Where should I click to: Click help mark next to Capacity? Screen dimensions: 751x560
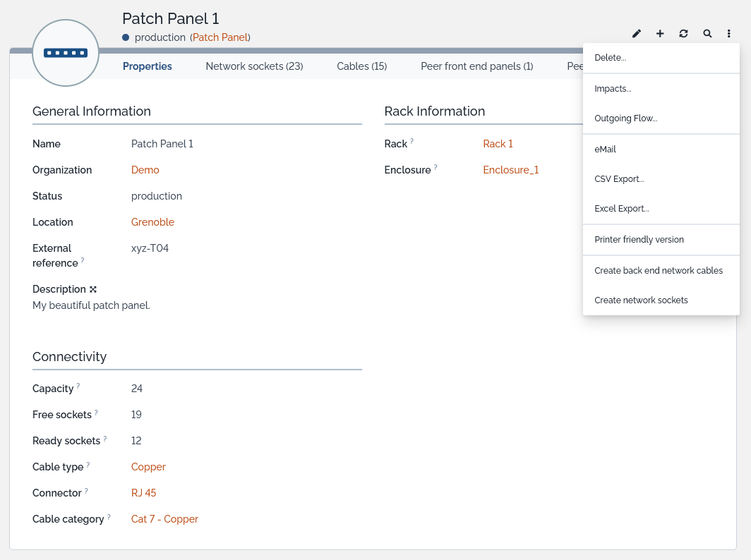pyautogui.click(x=78, y=386)
